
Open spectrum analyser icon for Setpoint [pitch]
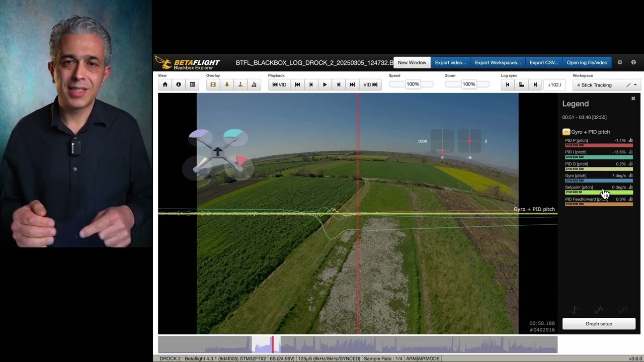click(x=630, y=187)
